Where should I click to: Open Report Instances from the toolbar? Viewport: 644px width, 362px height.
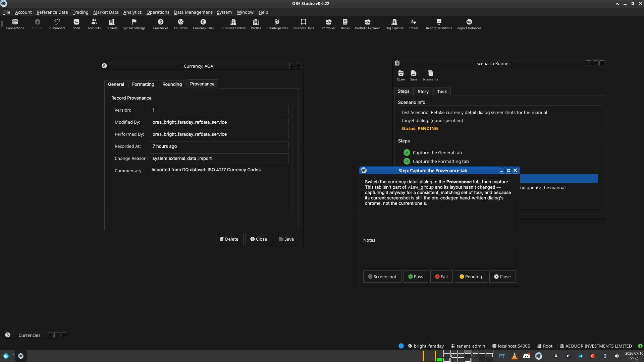pyautogui.click(x=469, y=24)
